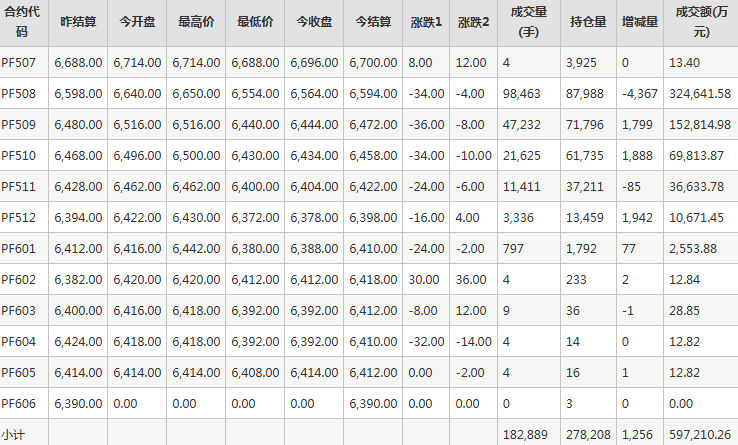Click PF511 turnover 36,633.78
Viewport: 738px width, 445px height.
697,186
